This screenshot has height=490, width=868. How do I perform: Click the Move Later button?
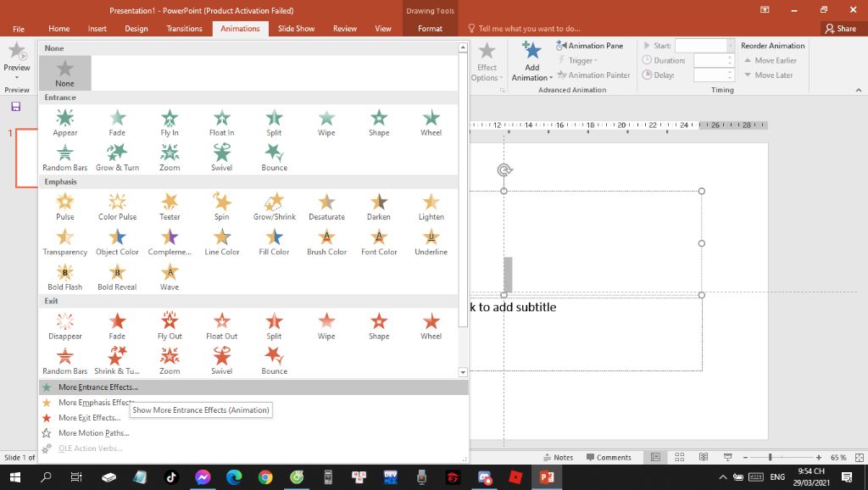click(x=768, y=75)
